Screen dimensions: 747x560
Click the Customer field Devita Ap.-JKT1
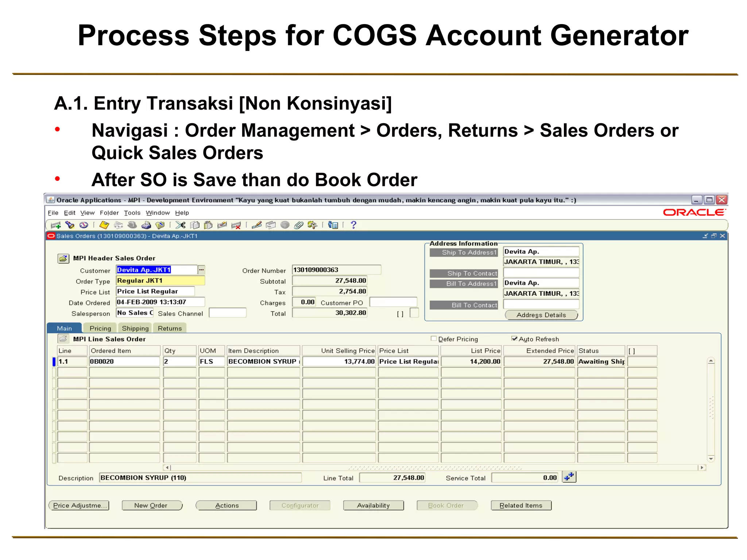point(157,270)
